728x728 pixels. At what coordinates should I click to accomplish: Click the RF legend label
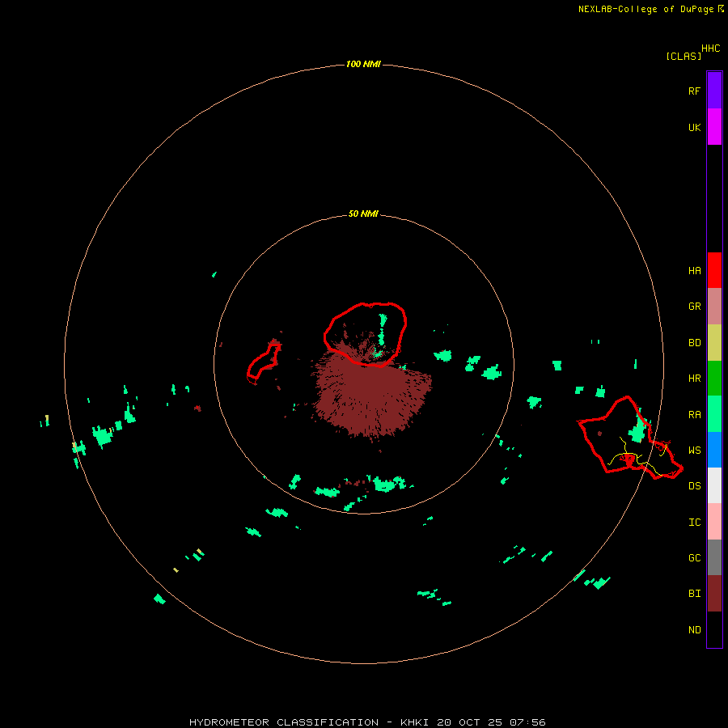[x=694, y=91]
